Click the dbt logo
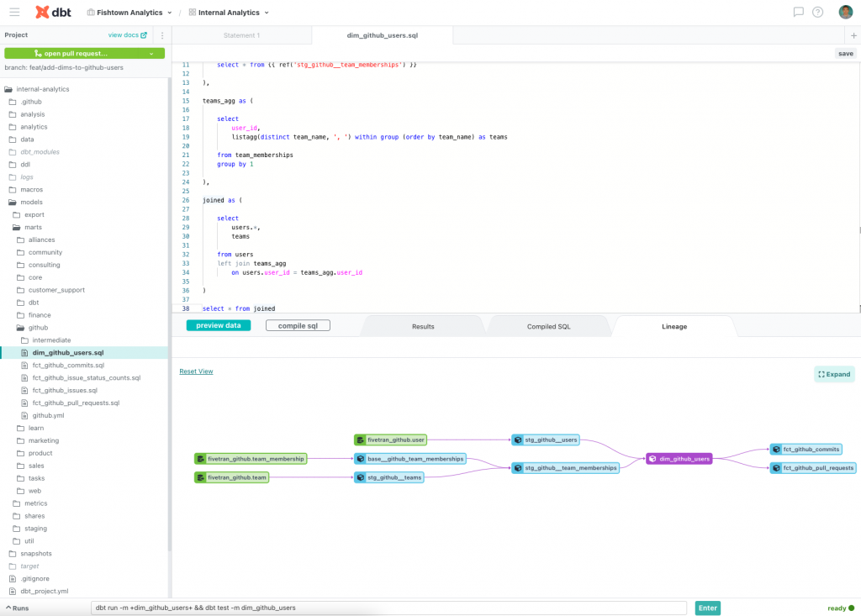Viewport: 861px width, 616px height. [x=53, y=12]
